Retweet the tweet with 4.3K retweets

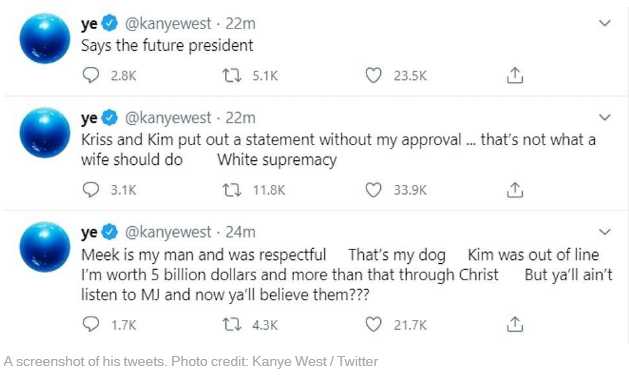click(x=232, y=324)
